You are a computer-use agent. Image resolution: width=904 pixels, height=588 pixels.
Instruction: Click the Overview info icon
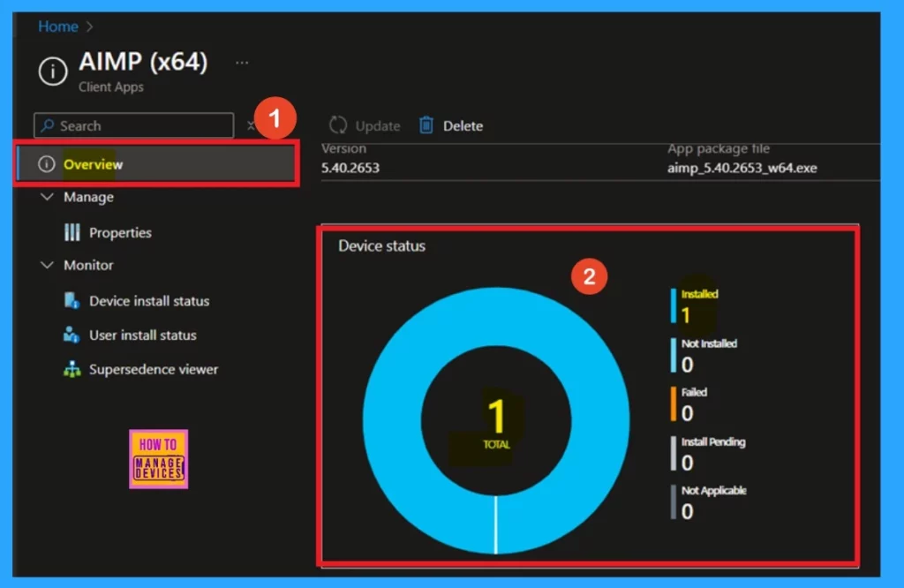[x=46, y=164]
